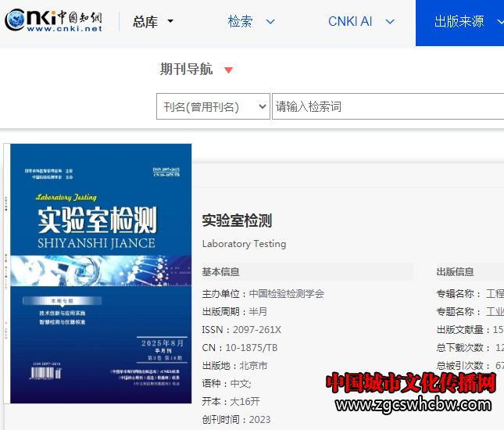Open the 实验室检测 journal cover image

click(100, 274)
